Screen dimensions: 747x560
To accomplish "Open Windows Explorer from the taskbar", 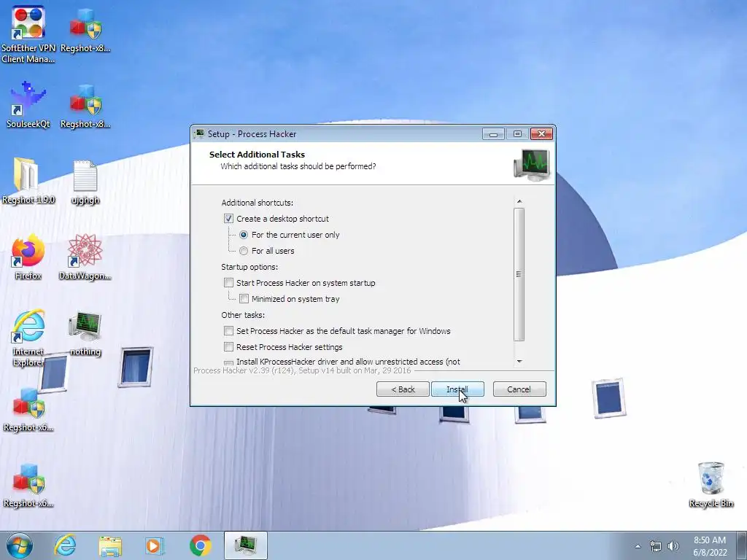I will (x=110, y=545).
